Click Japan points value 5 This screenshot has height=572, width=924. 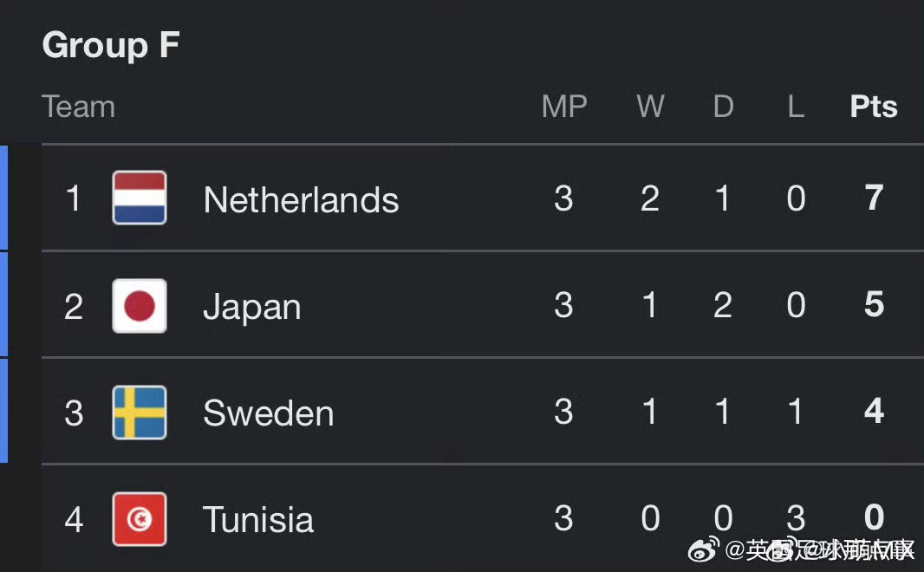[x=874, y=304]
